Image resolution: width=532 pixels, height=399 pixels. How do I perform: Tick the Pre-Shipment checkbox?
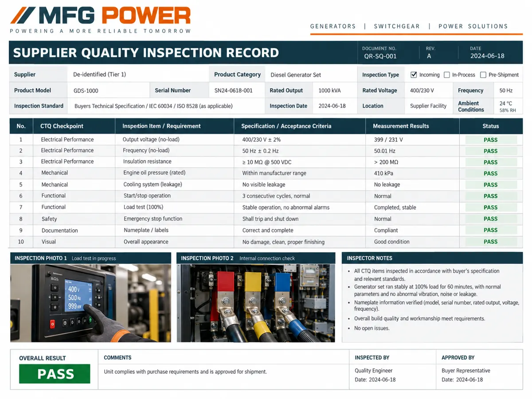tap(483, 75)
